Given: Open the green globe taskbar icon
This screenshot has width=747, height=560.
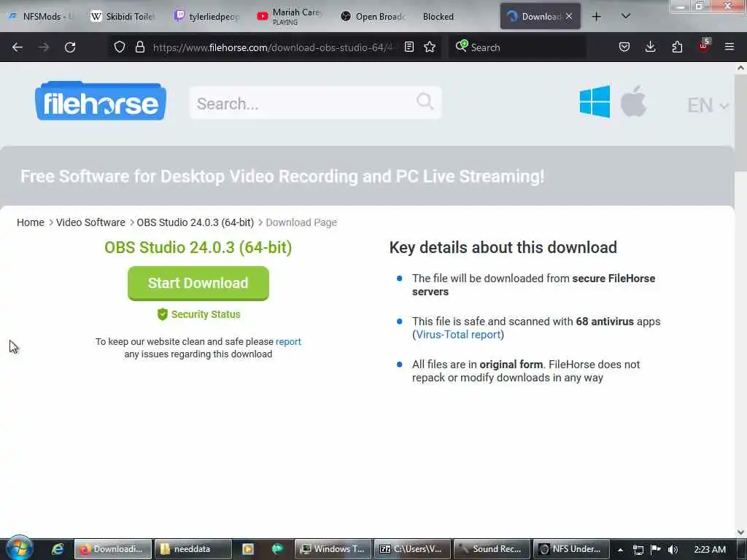Looking at the screenshot, I should 277,549.
